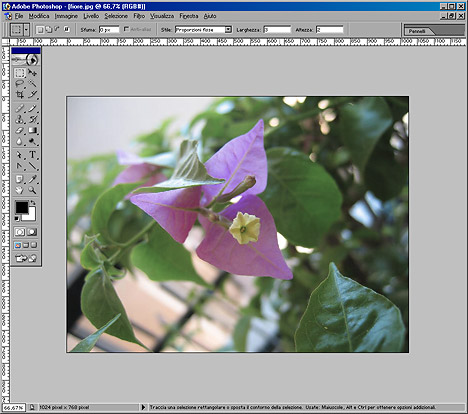
Task: Select the Line shape tool
Action: click(x=32, y=166)
